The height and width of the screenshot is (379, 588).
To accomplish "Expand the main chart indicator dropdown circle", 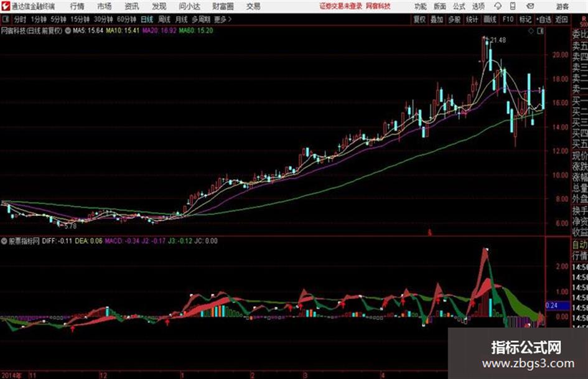I will 68,30.
